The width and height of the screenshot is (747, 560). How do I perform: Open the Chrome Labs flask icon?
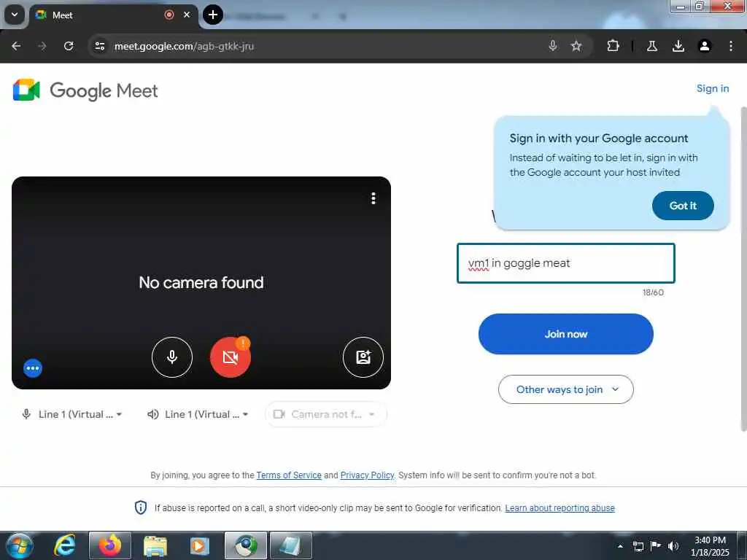click(x=652, y=46)
